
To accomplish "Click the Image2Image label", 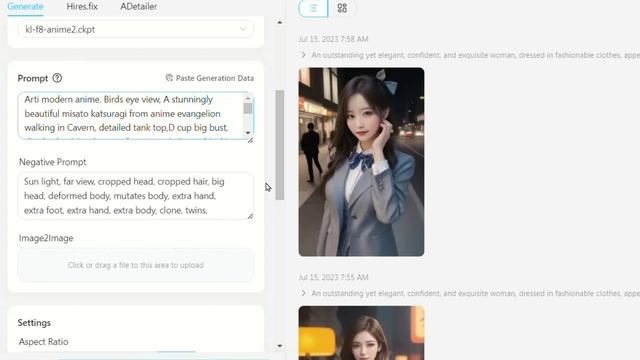I will (x=46, y=238).
